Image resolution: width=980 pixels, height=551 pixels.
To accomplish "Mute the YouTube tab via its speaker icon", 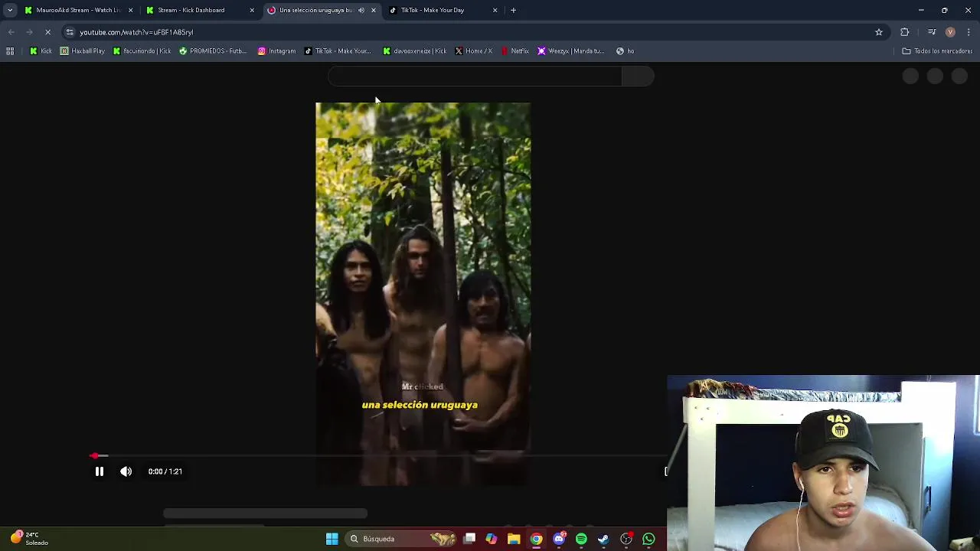I will click(x=361, y=10).
